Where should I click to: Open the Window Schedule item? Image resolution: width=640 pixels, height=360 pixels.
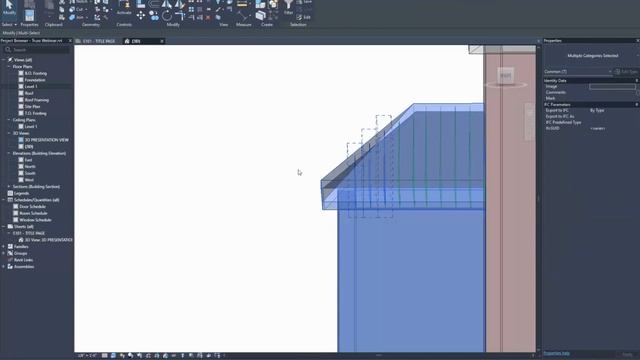[x=35, y=220]
